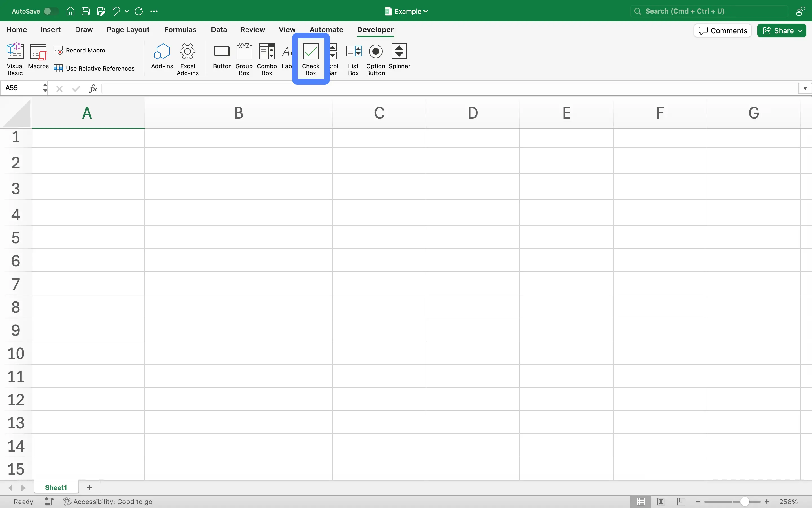Select column A header
812x508 pixels.
click(x=88, y=113)
